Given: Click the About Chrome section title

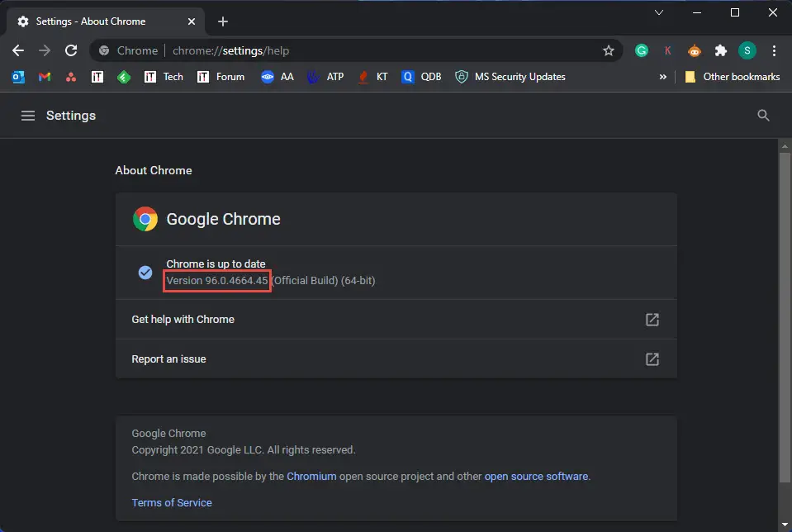Looking at the screenshot, I should click(x=154, y=170).
